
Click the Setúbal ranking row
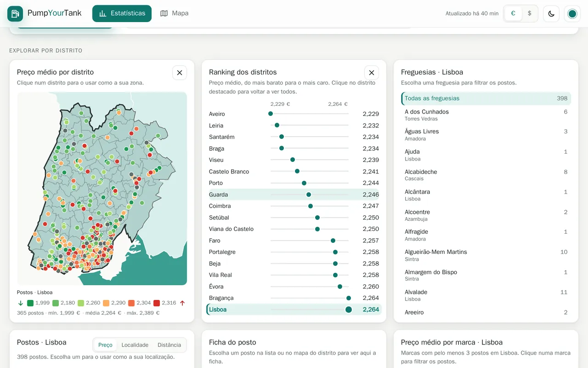(x=294, y=218)
